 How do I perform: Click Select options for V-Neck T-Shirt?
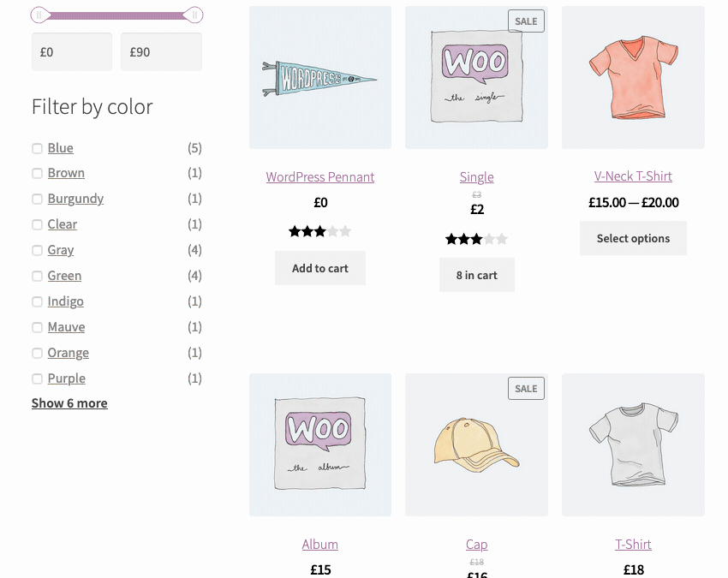point(633,238)
